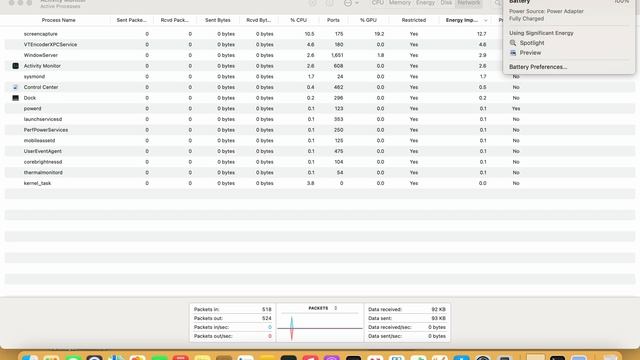Sort by the % GPU column header
640x360 pixels.
368,20
